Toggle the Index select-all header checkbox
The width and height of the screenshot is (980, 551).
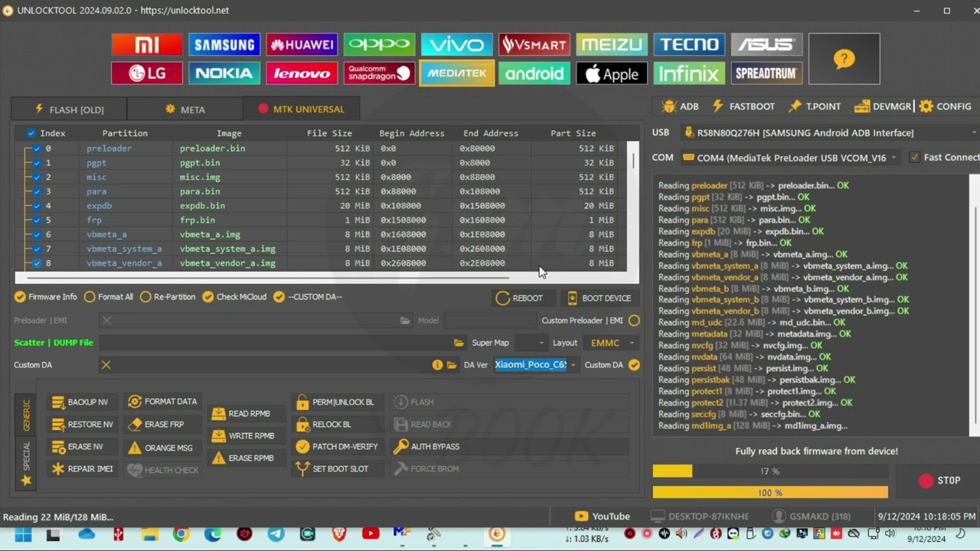pos(31,133)
